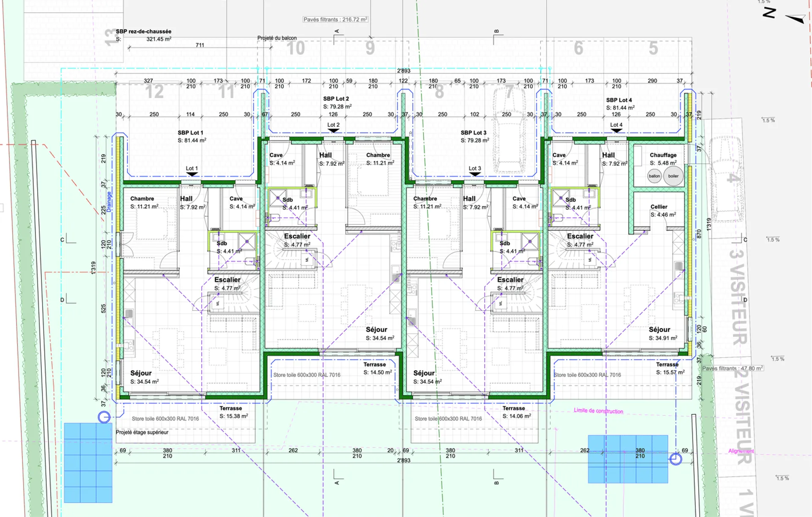Click the 'Chambre' label in Lot 1
Screen dimensions: 812x517
pos(142,198)
